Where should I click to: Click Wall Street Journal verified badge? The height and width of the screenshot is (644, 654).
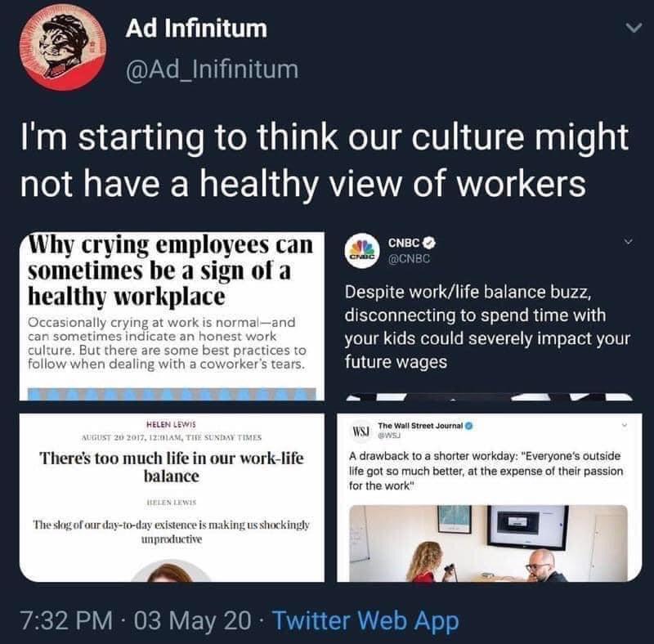[468, 426]
